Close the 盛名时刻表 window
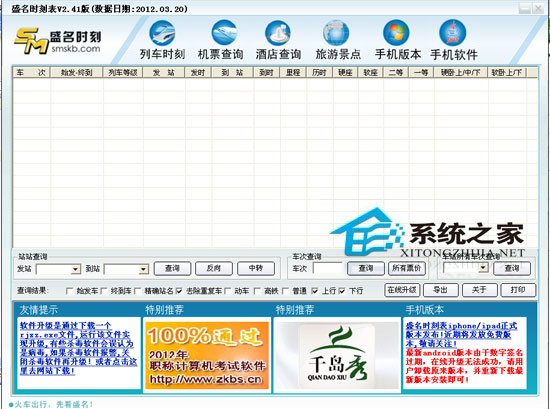Viewport: 550px width, 409px height. [x=538, y=8]
